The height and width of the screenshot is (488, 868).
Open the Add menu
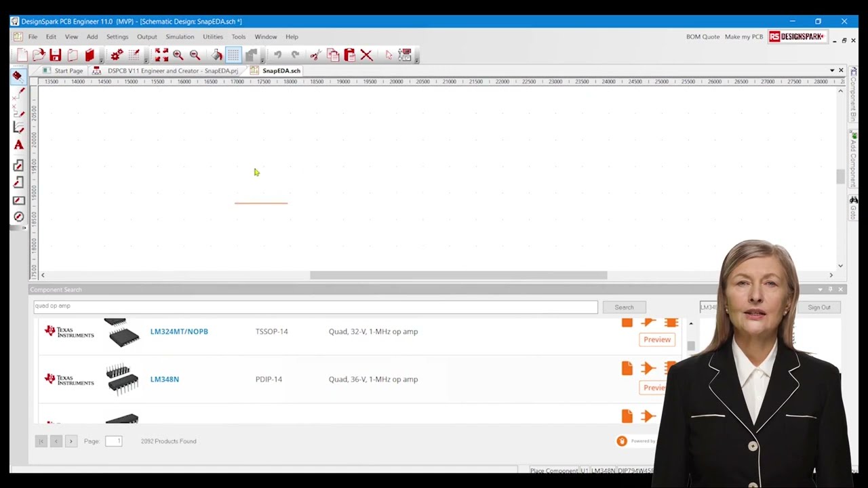pyautogui.click(x=92, y=37)
